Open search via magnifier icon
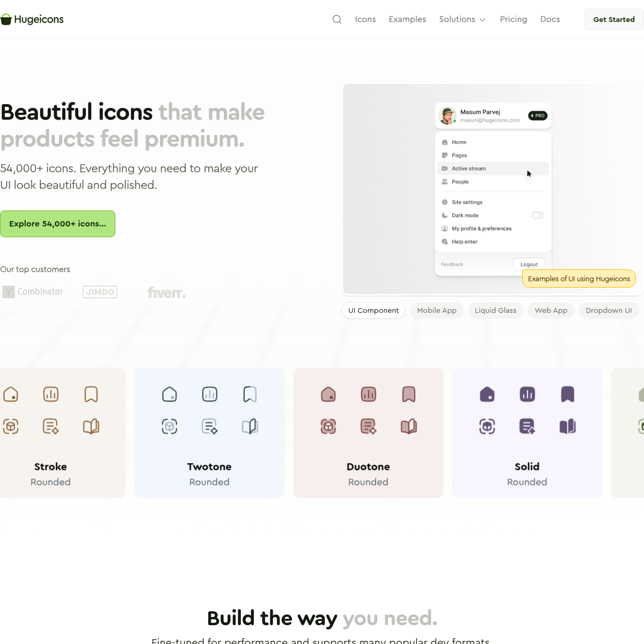This screenshot has height=644, width=644. tap(337, 19)
